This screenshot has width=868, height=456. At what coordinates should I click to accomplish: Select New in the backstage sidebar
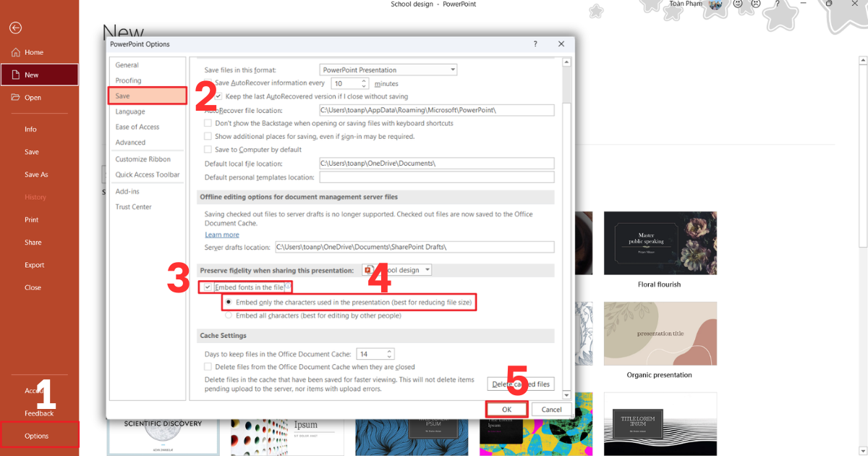[39, 75]
